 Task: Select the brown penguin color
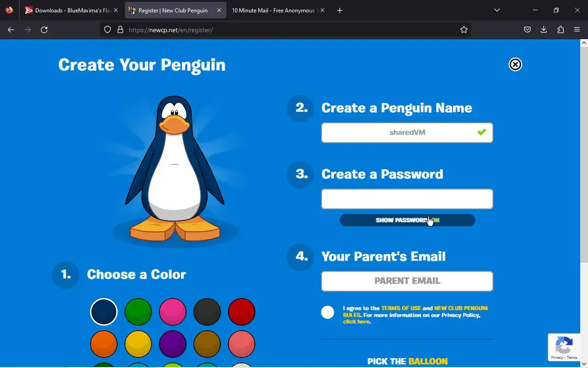coord(207,344)
